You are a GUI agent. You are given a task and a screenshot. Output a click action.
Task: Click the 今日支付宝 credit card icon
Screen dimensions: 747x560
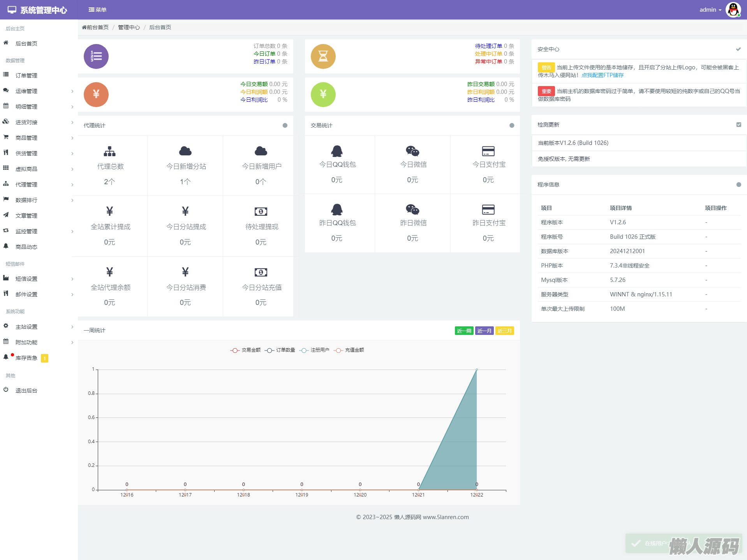pyautogui.click(x=488, y=151)
